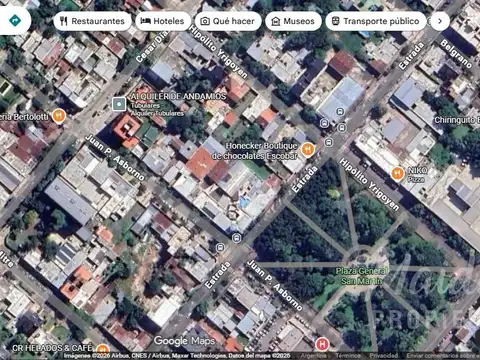This screenshot has height=360, width=480.
Task: Open the Enviar comentarios footer link
Action: (x=443, y=356)
